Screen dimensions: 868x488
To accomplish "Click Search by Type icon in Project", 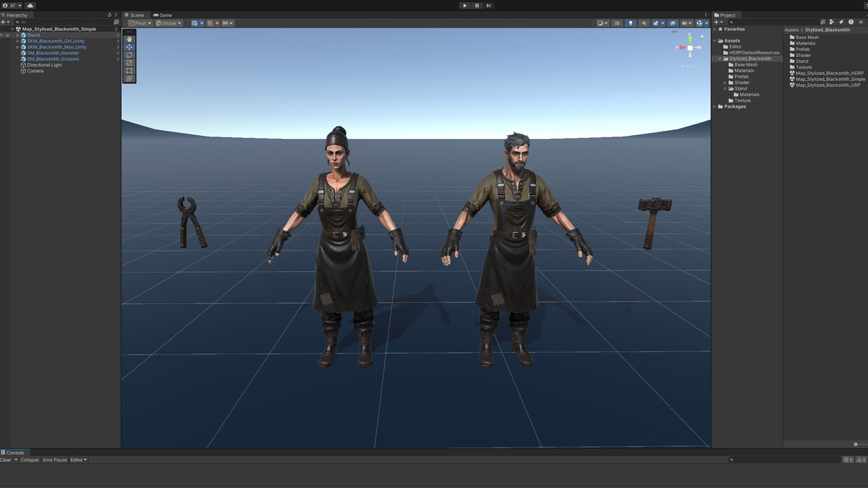I will point(832,22).
